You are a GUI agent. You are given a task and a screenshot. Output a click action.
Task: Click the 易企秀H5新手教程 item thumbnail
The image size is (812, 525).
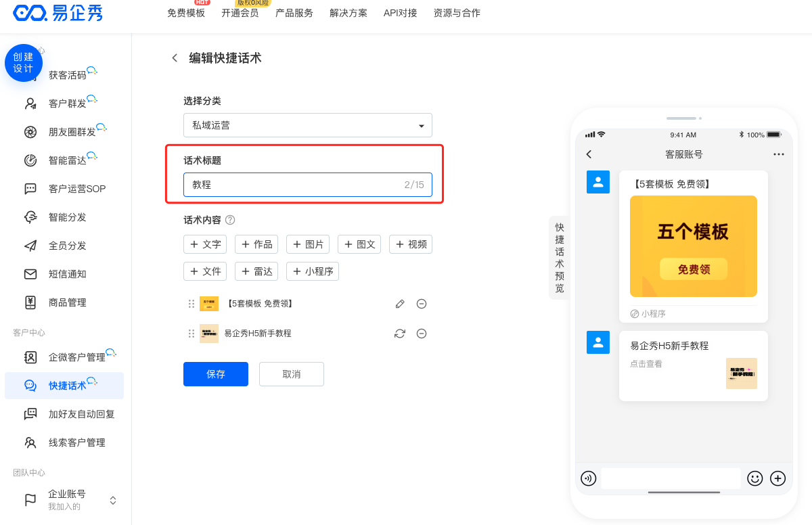tap(209, 334)
